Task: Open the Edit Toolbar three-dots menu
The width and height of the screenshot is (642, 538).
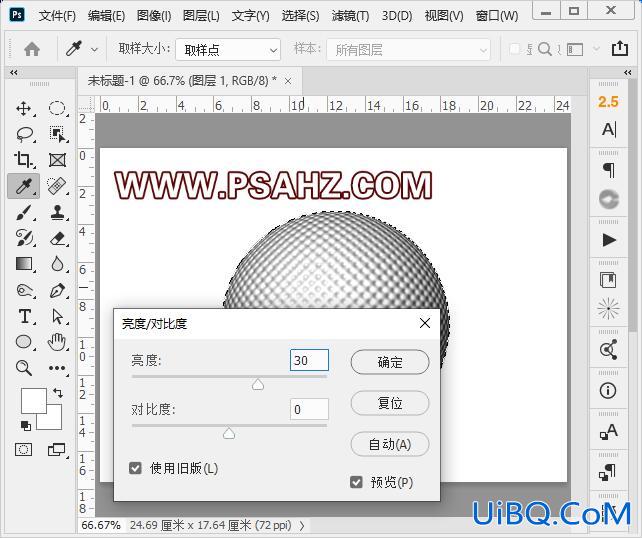Action: click(x=57, y=368)
